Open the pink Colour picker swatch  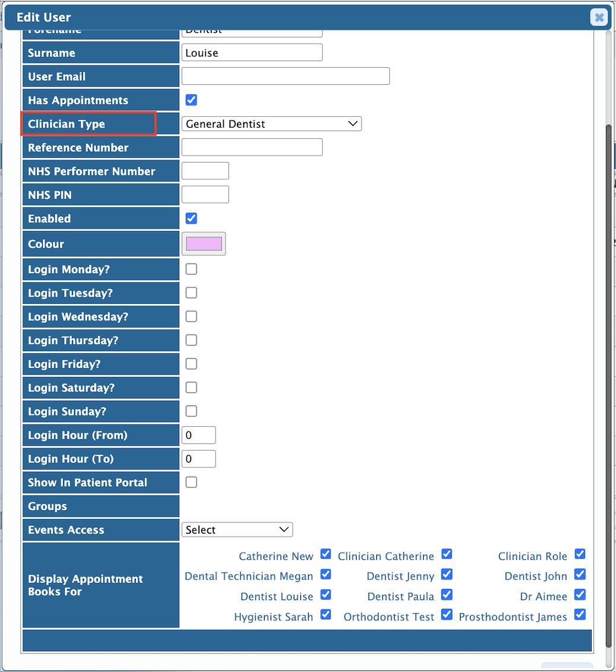tap(204, 243)
